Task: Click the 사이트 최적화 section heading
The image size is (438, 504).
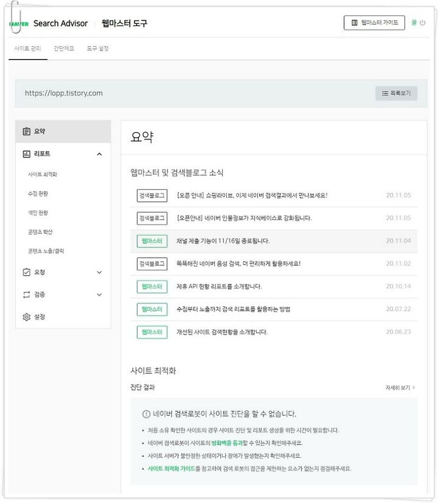Action: (153, 371)
